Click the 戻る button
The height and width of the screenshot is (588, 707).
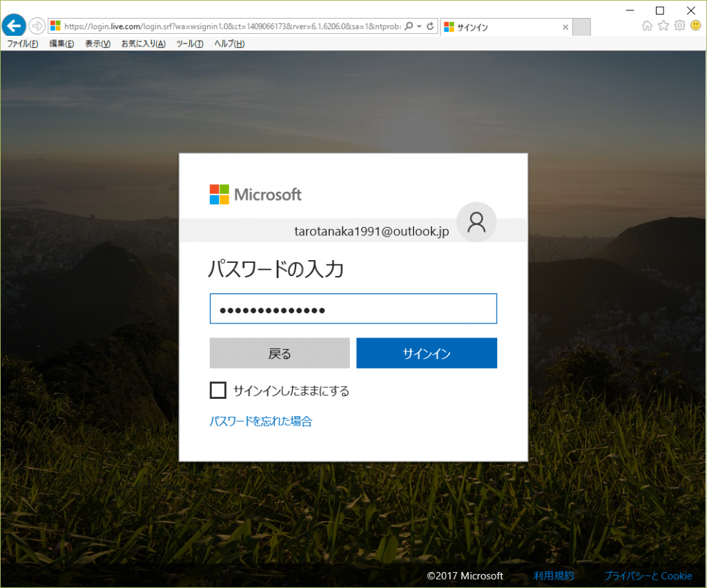(280, 353)
